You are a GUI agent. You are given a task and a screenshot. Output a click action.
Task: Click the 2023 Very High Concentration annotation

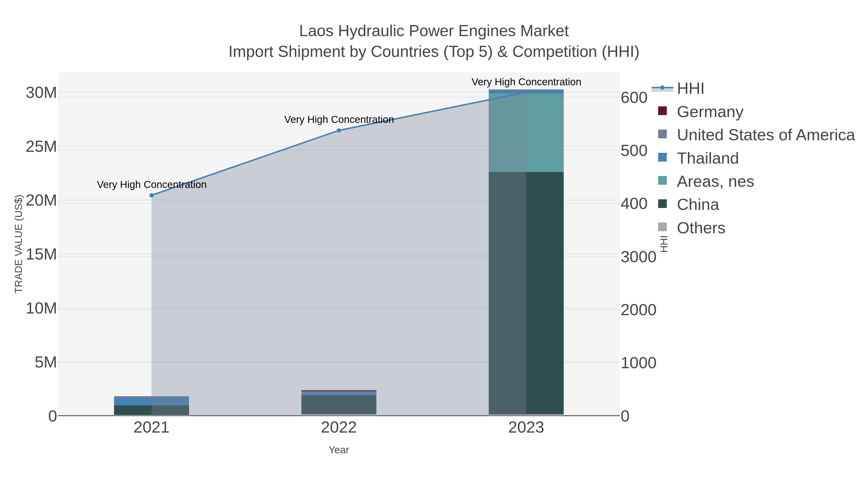pos(526,82)
